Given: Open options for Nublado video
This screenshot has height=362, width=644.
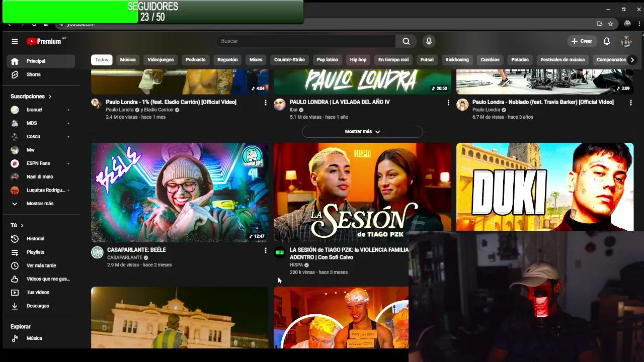Looking at the screenshot, I should pyautogui.click(x=631, y=103).
